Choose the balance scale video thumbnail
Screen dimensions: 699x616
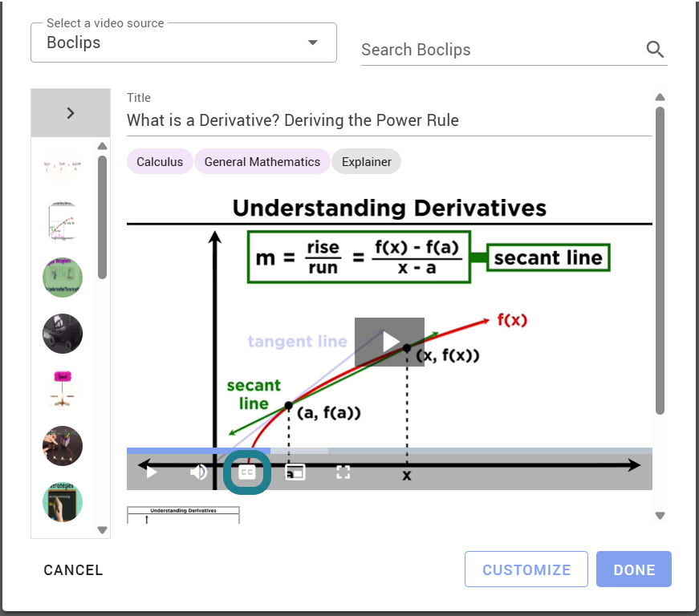63,390
